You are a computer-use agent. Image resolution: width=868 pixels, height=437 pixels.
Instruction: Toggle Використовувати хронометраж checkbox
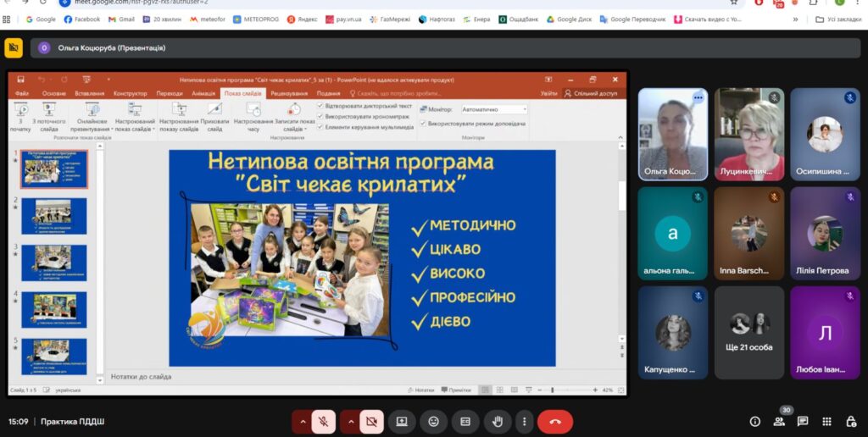320,116
